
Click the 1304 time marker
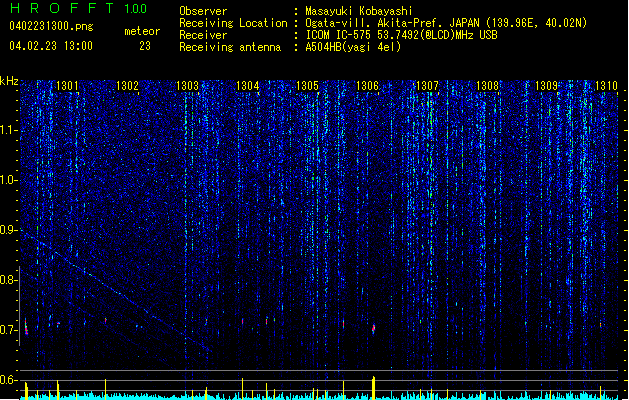tap(248, 85)
